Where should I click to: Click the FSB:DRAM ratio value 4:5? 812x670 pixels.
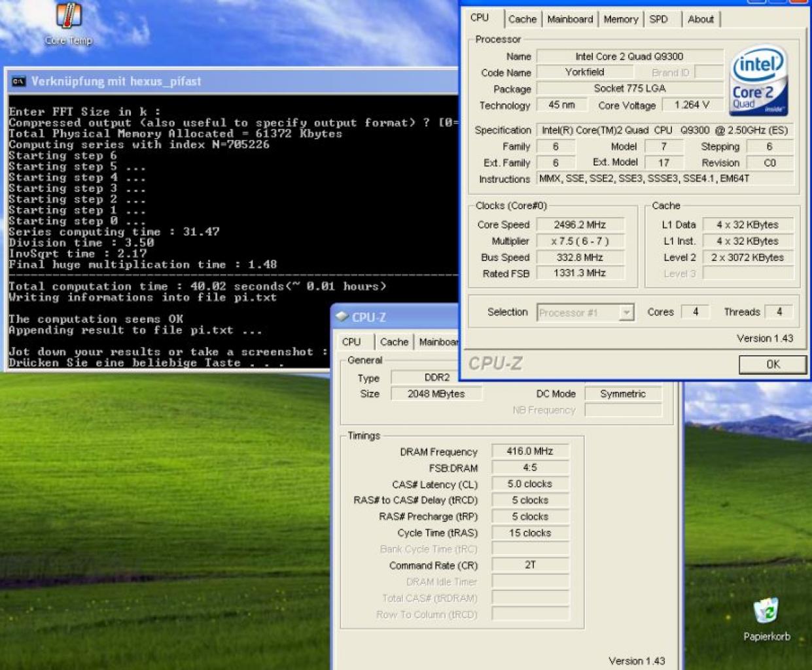coord(530,468)
